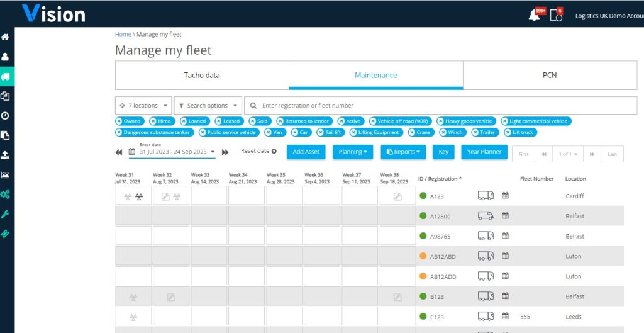Click the Vision logo
644x333 pixels.
(x=54, y=14)
